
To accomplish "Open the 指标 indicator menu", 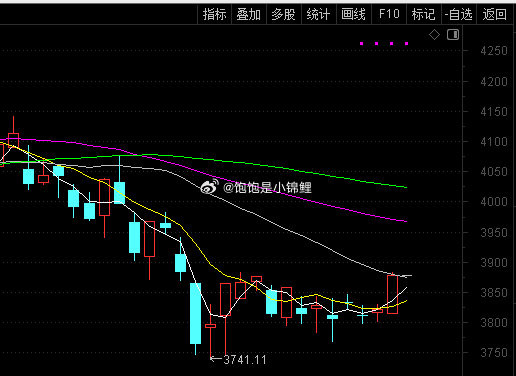I will tap(215, 15).
